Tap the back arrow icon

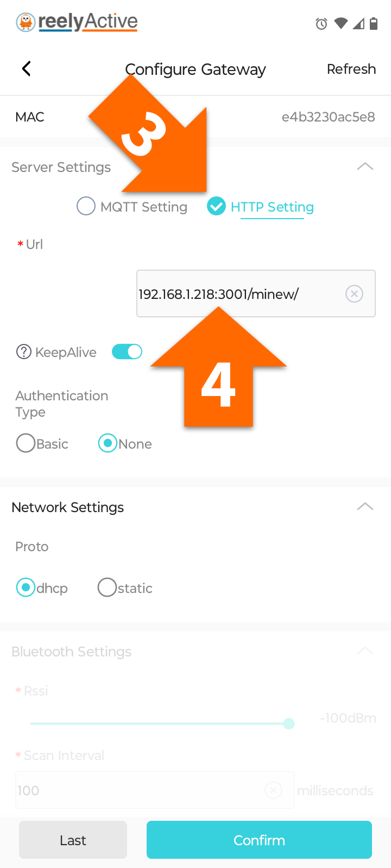pyautogui.click(x=26, y=69)
